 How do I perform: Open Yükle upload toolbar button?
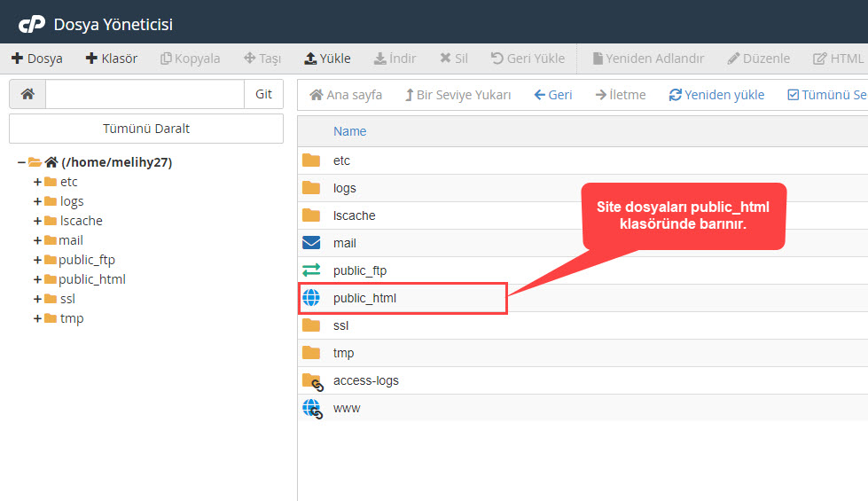click(327, 59)
